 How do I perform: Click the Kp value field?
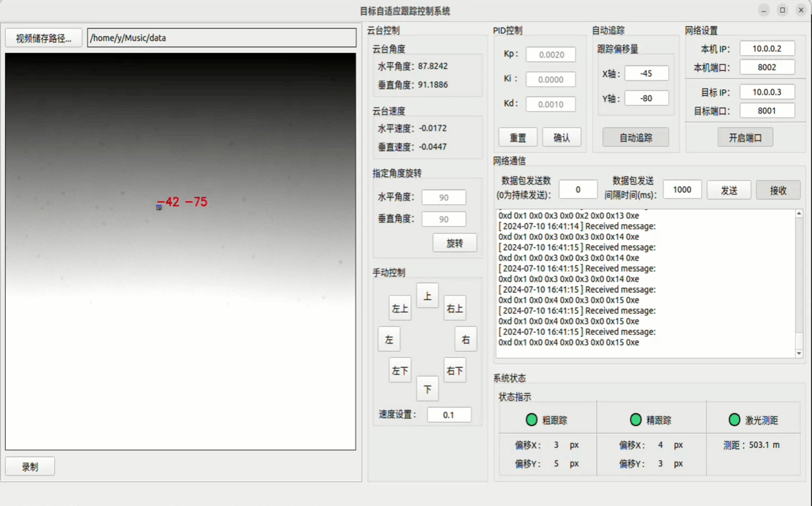551,55
